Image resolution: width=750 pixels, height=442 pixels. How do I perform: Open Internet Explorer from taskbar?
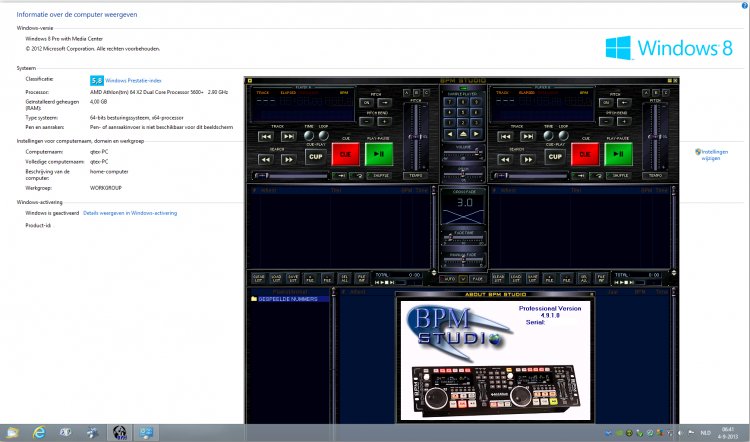(x=39, y=432)
